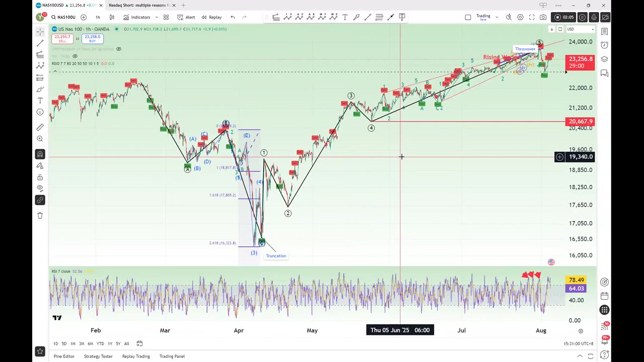Open the 1h interval dropdown
This screenshot has height=362, width=644.
[x=98, y=17]
